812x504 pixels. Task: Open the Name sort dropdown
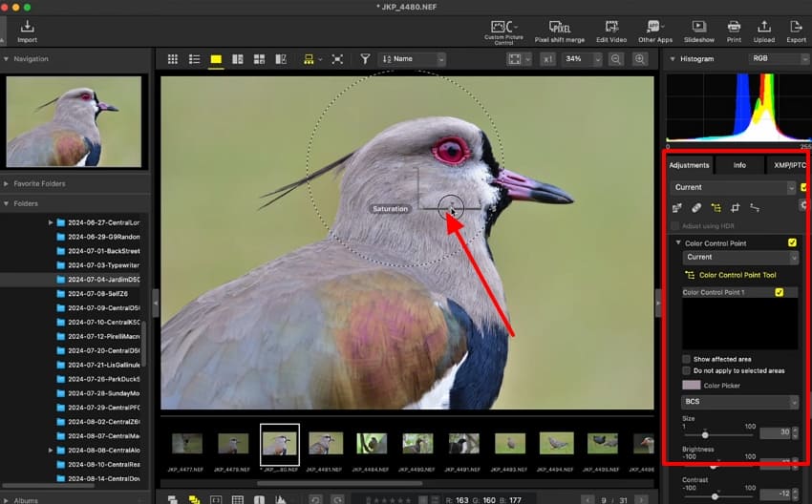(x=413, y=59)
